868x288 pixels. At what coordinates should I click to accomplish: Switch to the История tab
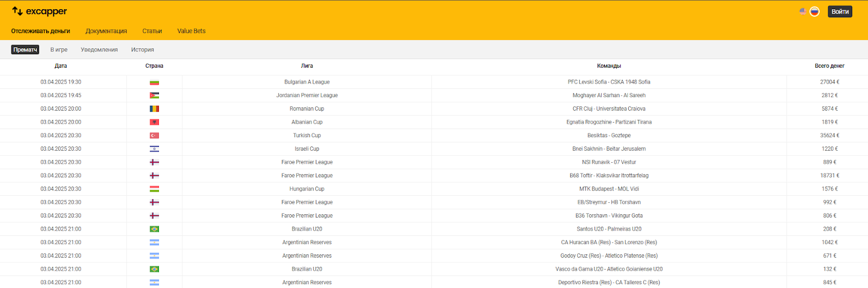tap(143, 49)
